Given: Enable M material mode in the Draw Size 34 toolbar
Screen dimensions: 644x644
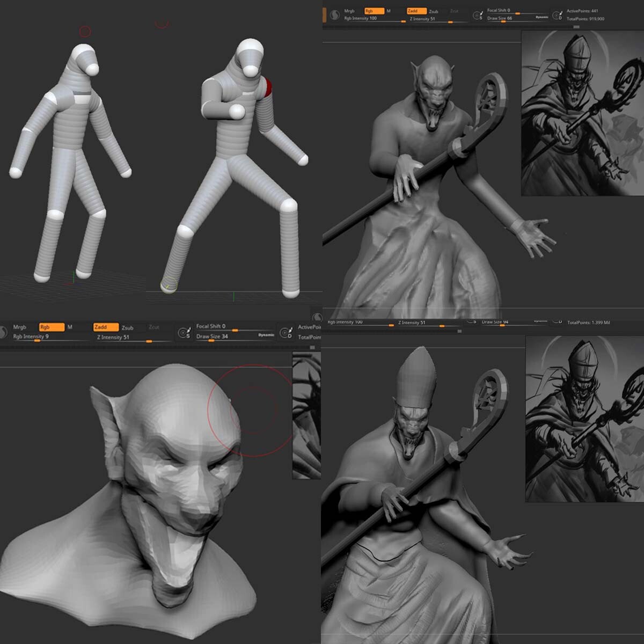Looking at the screenshot, I should click(x=70, y=327).
